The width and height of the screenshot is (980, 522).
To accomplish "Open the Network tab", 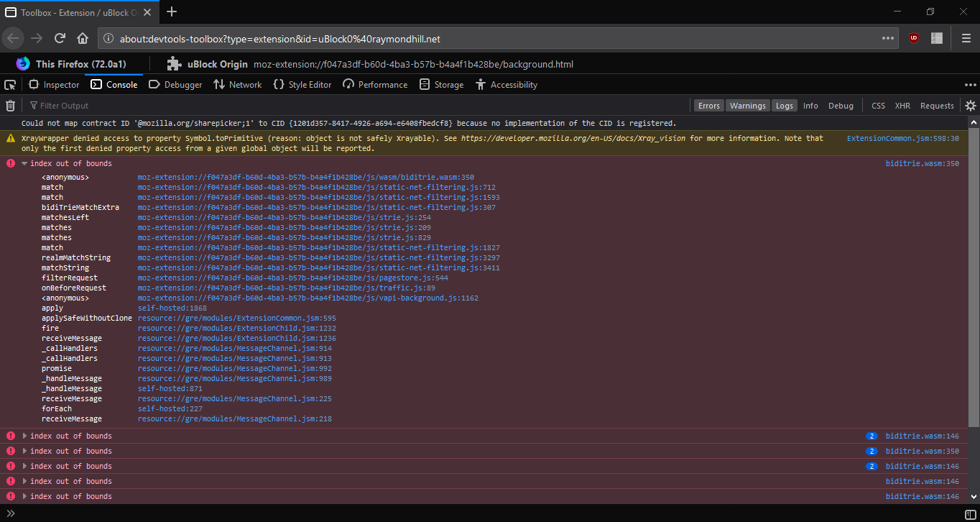I will (237, 84).
